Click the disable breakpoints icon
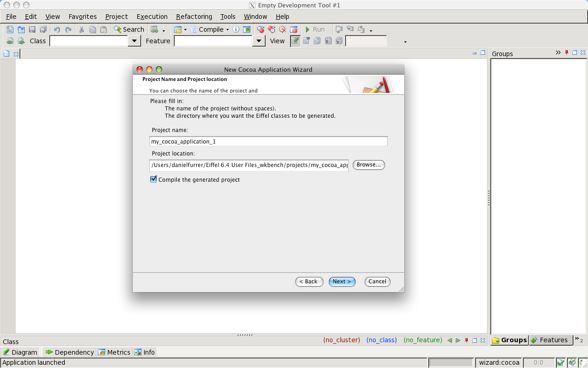This screenshot has height=368, width=588. (271, 29)
